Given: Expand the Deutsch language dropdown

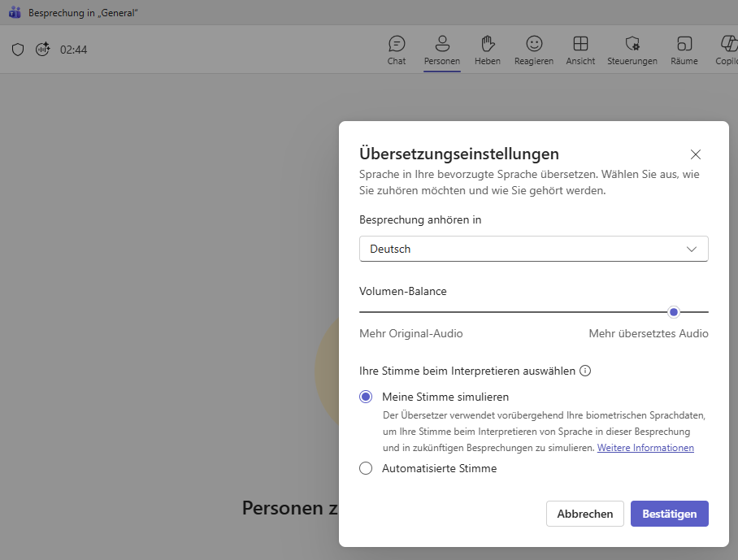Looking at the screenshot, I should [x=534, y=249].
